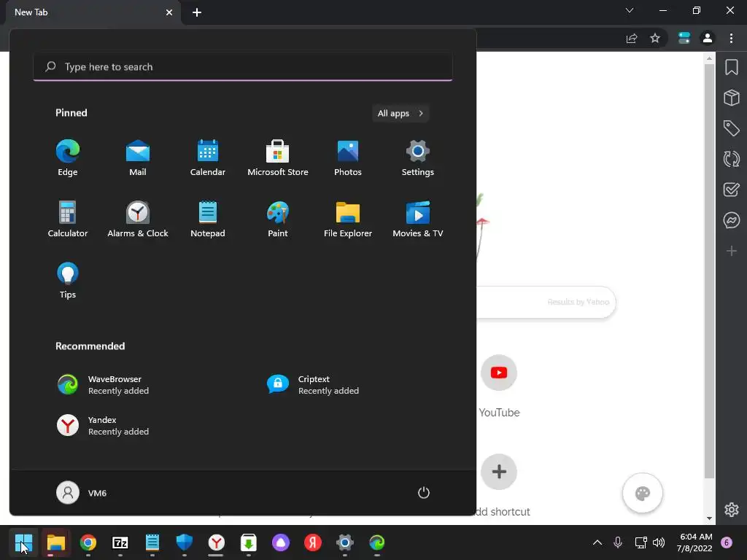Open the Messenger sidebar icon
Image resolution: width=747 pixels, height=560 pixels.
coord(731,220)
